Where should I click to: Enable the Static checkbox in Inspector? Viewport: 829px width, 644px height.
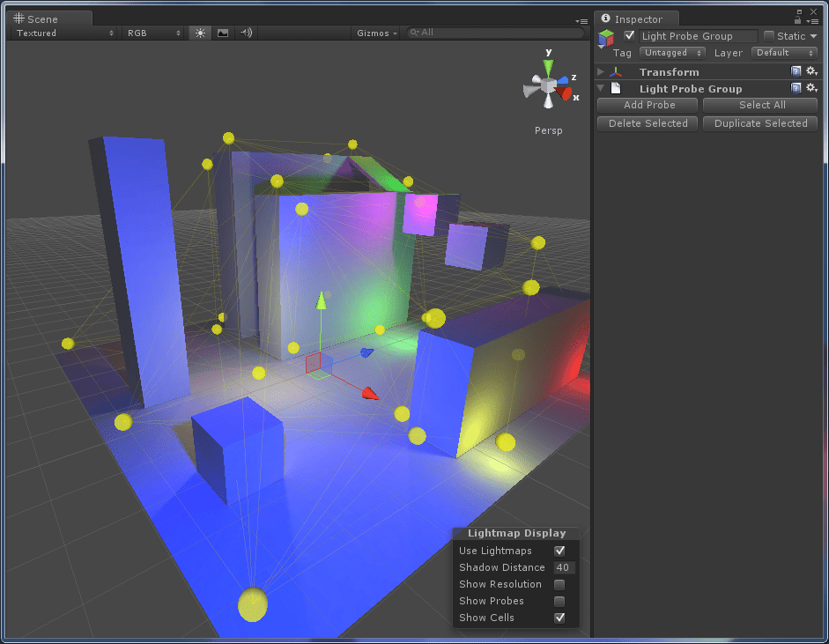pyautogui.click(x=768, y=35)
